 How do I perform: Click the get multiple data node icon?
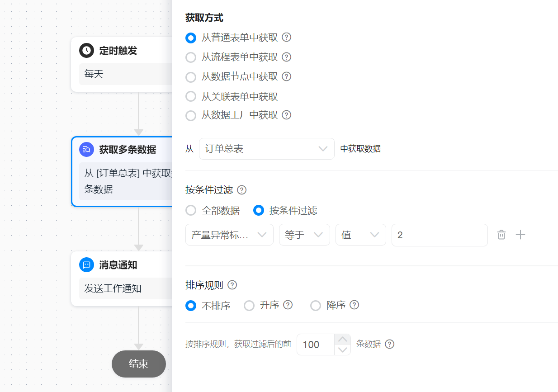point(86,150)
